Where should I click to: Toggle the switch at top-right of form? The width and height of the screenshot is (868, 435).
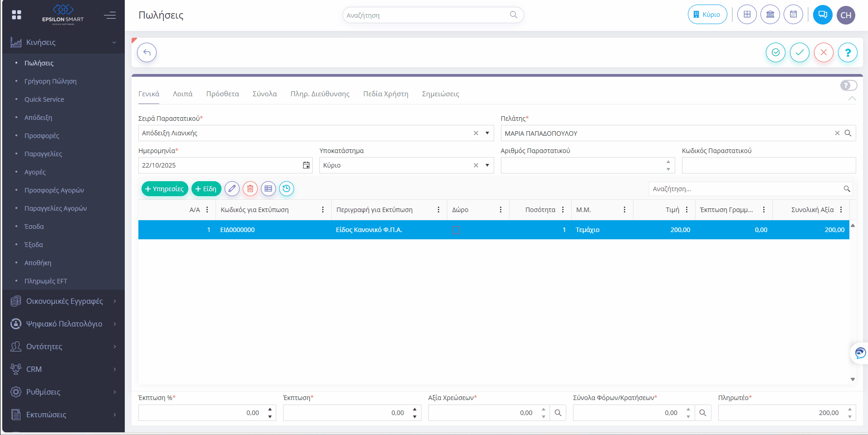tap(848, 85)
